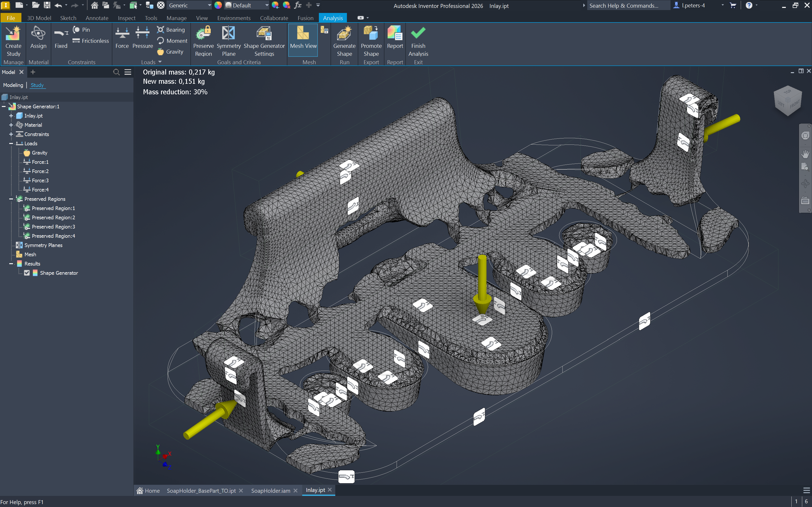Expand the Constraints tree node
The image size is (812, 507).
point(11,134)
